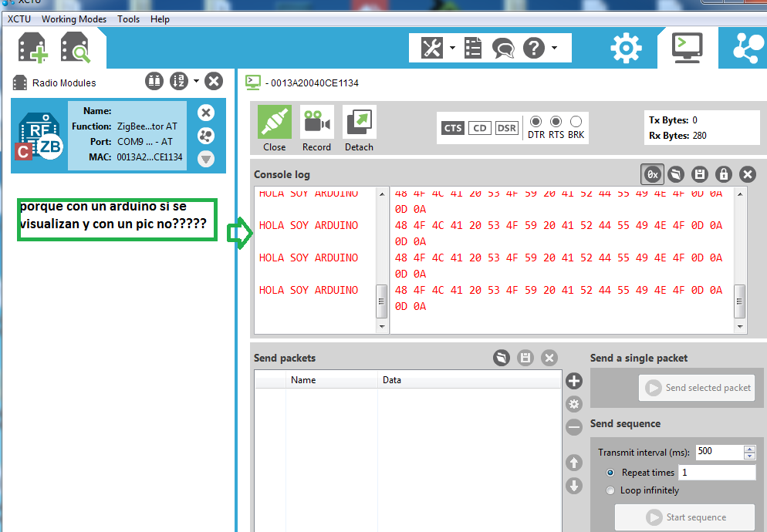Screen dimensions: 767x532
Task: Toggle the RTS radio button
Action: point(556,121)
